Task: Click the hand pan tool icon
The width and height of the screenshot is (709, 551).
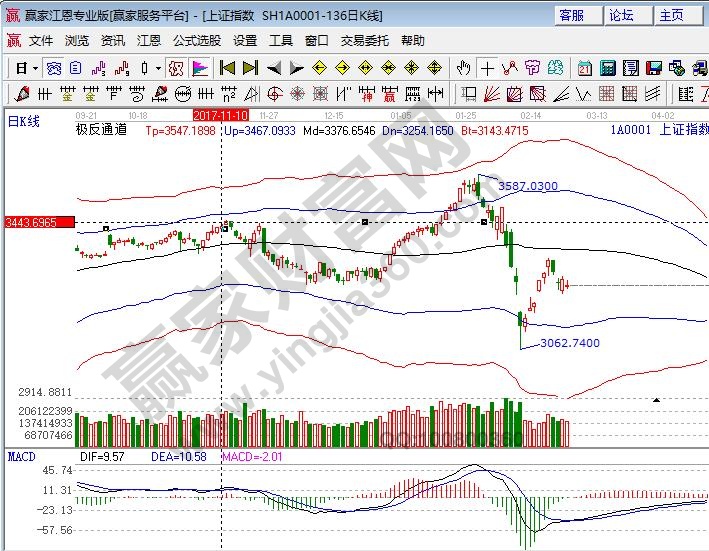Action: 463,68
